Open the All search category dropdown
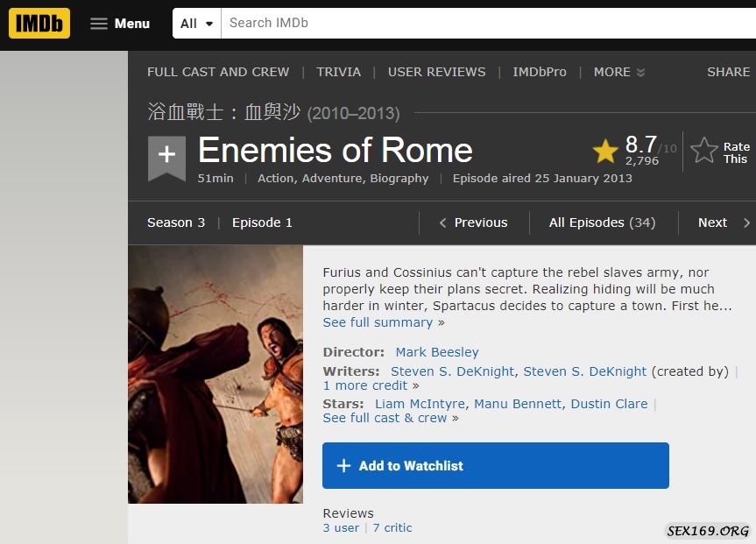 (x=197, y=24)
